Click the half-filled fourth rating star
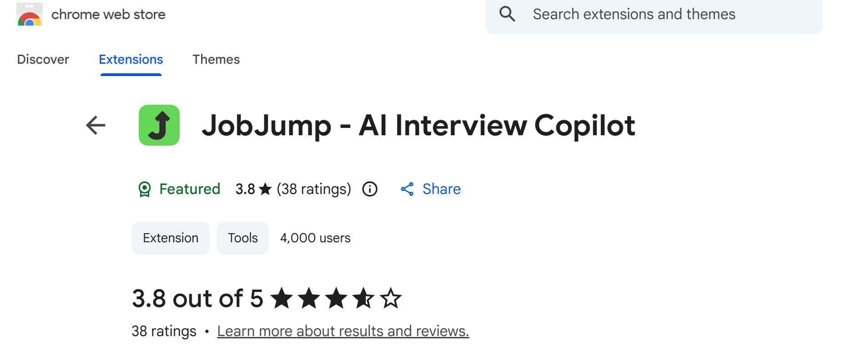Screen dimensions: 868x347 click(x=363, y=299)
